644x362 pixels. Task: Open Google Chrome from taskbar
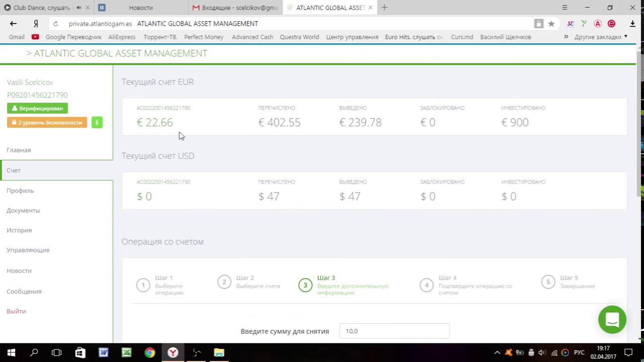click(149, 352)
